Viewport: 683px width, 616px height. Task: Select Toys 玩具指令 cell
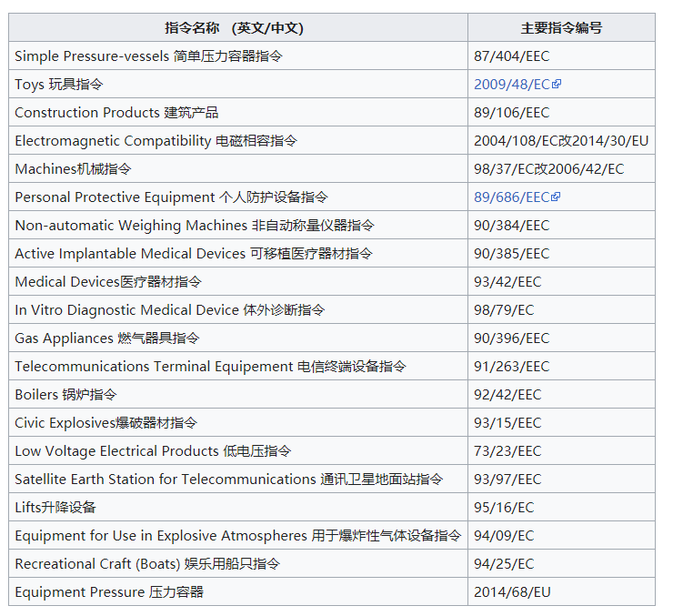[238, 84]
